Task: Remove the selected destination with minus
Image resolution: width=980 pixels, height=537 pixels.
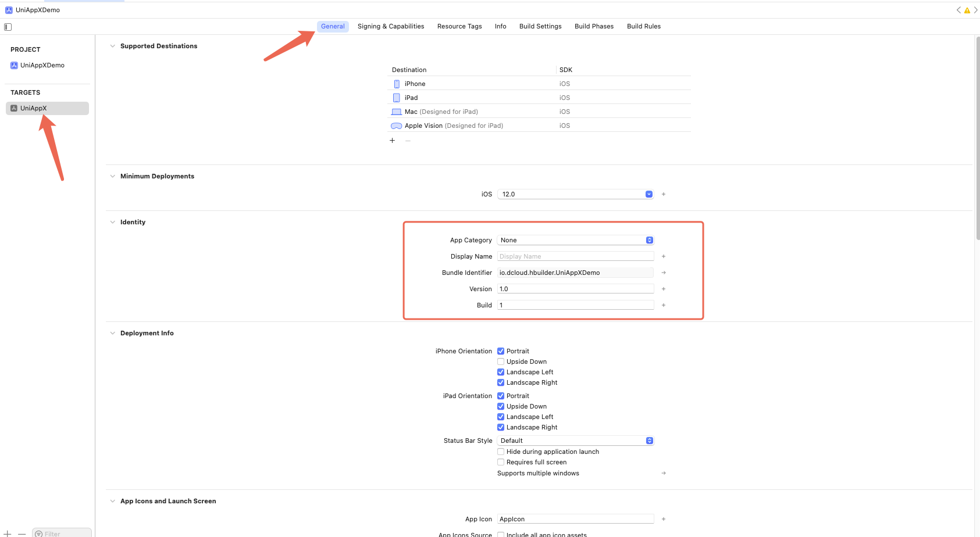Action: [x=408, y=141]
